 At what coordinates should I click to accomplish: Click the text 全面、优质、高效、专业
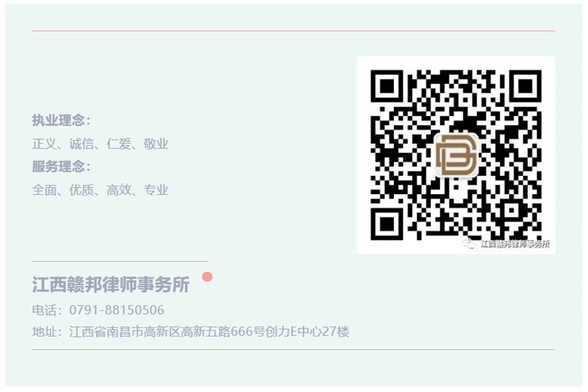coord(100,190)
